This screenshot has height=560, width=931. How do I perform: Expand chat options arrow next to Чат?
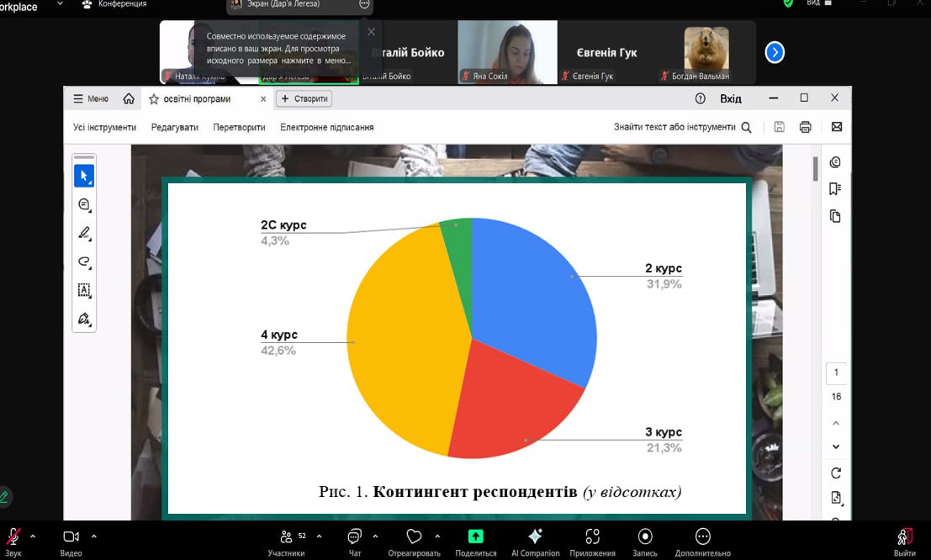[x=375, y=536]
